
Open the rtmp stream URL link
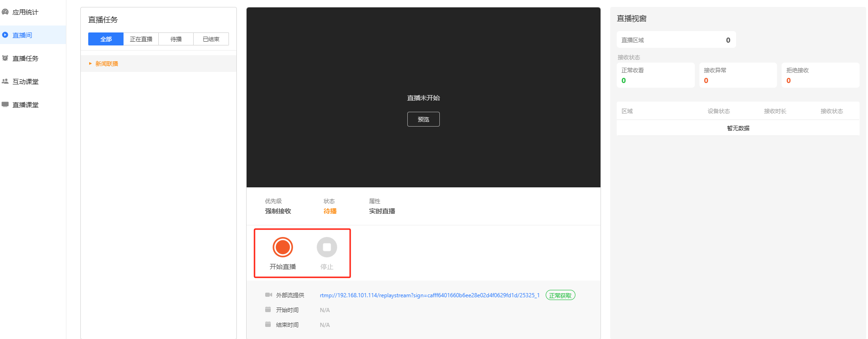click(x=429, y=295)
